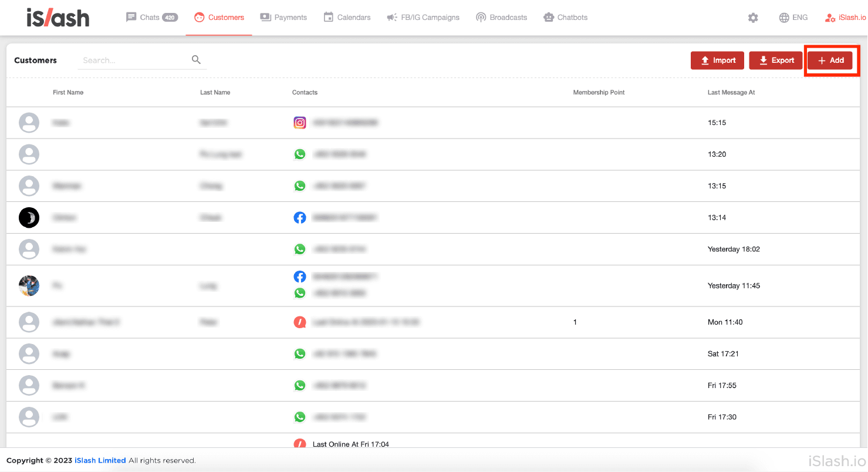Image resolution: width=868 pixels, height=472 pixels.
Task: Click the avatar in Fri 17:30 row
Action: coord(29,417)
